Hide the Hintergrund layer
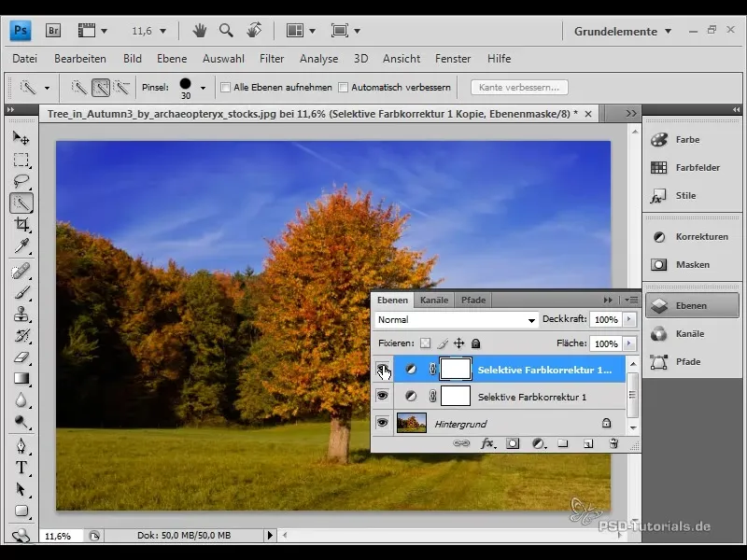This screenshot has height=560, width=747. [382, 423]
